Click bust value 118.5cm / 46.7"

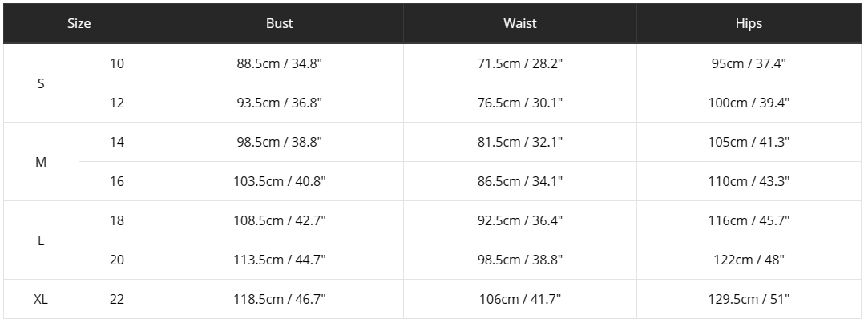[x=279, y=300]
